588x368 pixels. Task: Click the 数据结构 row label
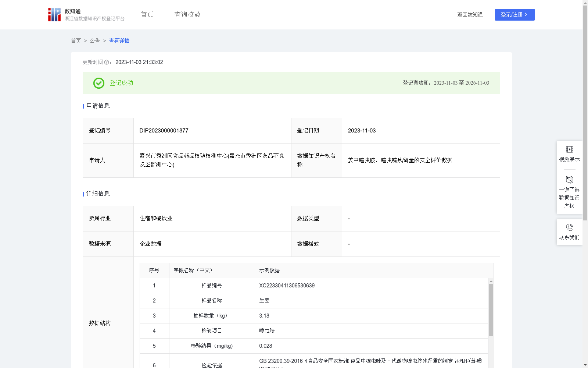[100, 323]
